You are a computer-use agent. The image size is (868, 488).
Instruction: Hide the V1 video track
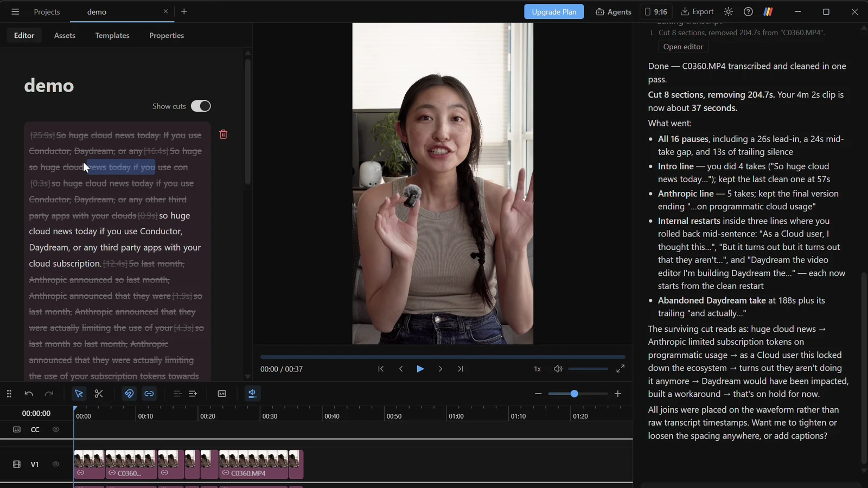[x=56, y=464]
